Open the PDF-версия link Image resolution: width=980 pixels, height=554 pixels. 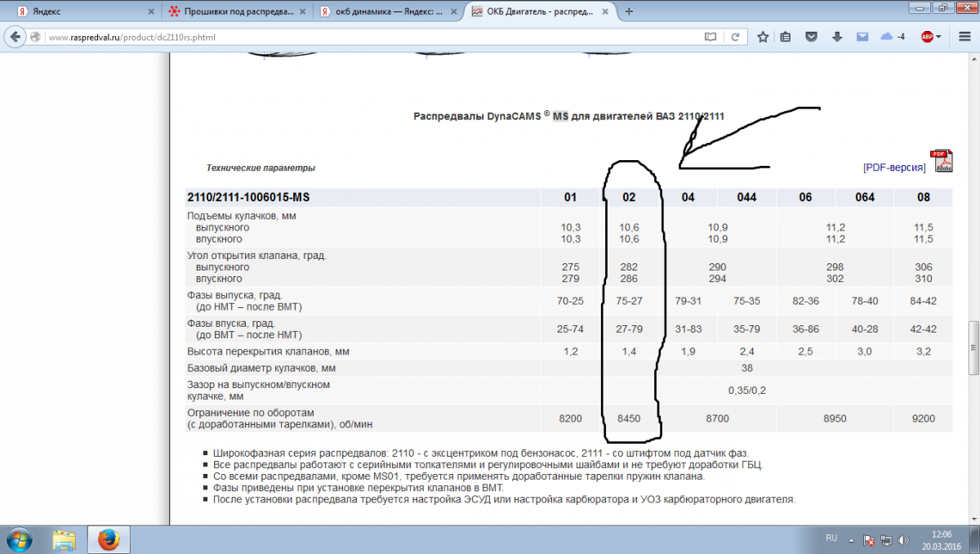pyautogui.click(x=894, y=168)
